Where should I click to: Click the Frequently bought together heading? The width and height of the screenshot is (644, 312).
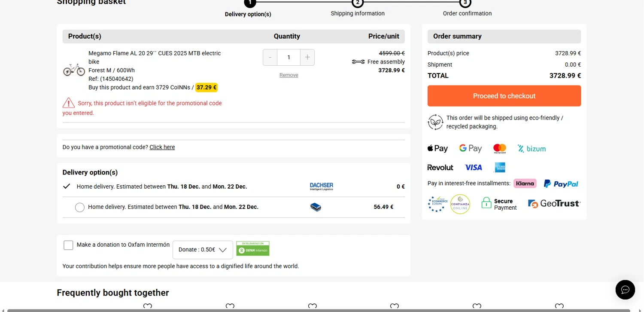click(113, 293)
